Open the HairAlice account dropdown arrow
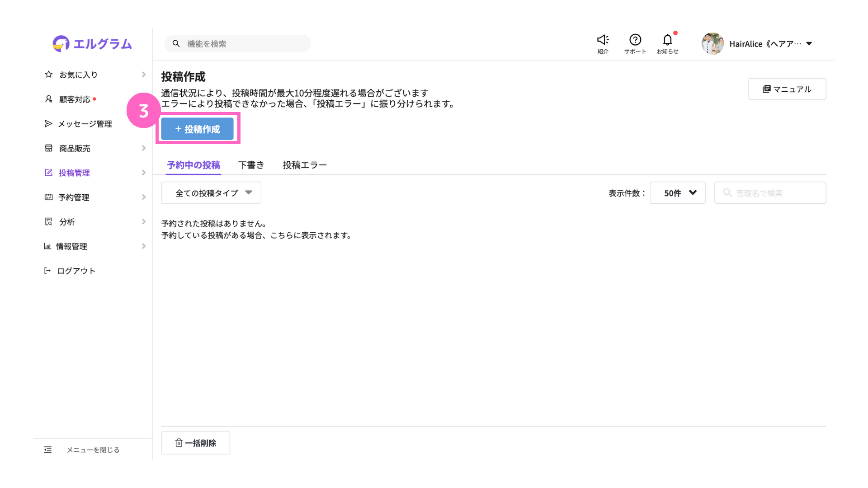Image resolution: width=868 pixels, height=488 pixels. coord(809,44)
